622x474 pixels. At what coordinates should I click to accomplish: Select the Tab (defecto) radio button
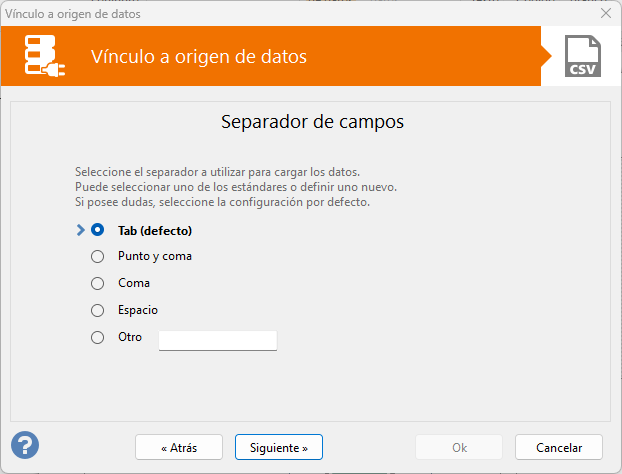[x=98, y=230]
